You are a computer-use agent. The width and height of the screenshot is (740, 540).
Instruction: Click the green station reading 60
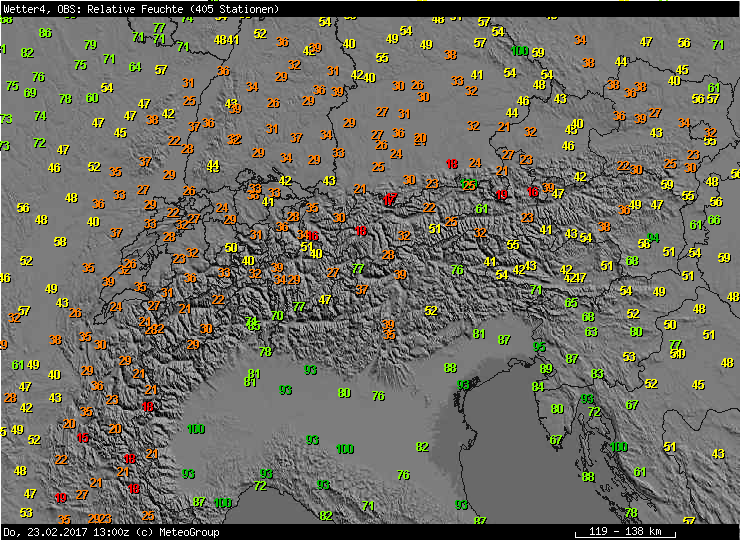[x=92, y=98]
